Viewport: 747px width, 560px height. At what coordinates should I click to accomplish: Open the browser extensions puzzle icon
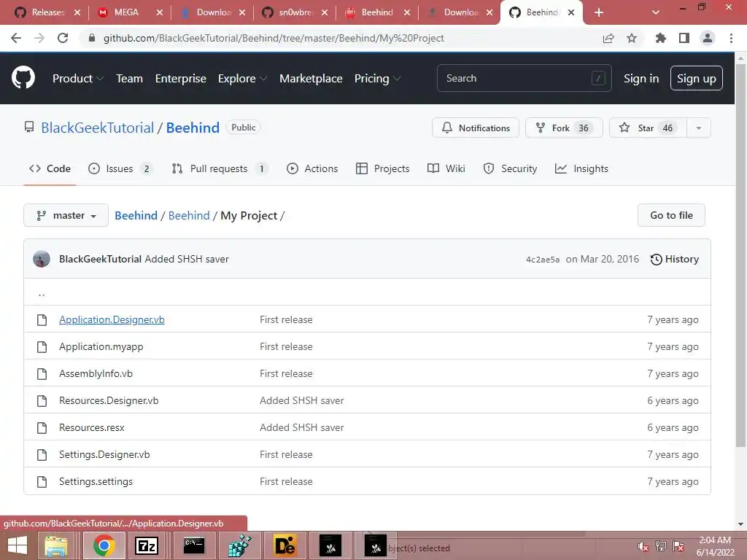point(660,38)
